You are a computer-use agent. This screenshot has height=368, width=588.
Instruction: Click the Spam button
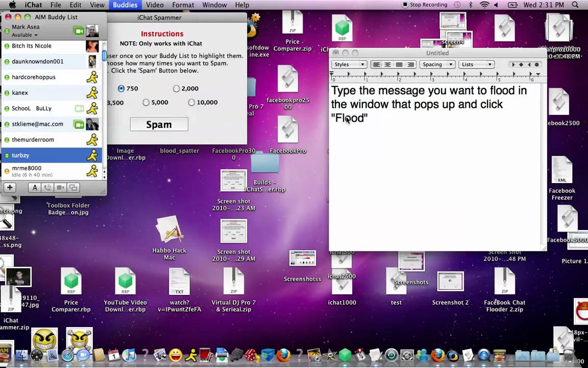(159, 124)
